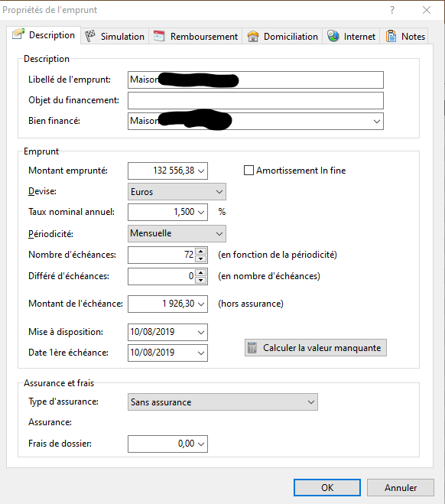Click the Date 1ère échéance date 10/08/2019

[x=152, y=353]
